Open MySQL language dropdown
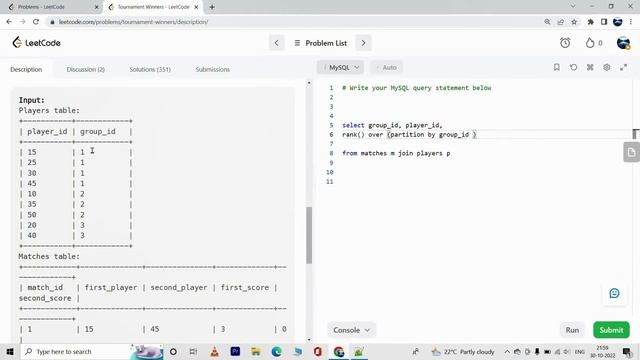Viewport: 640px width, 360px height. click(x=340, y=67)
